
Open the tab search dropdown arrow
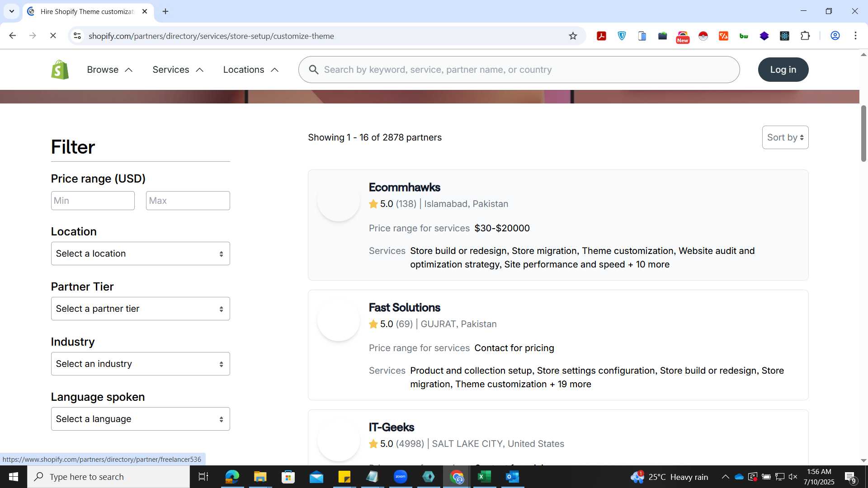coord(12,11)
